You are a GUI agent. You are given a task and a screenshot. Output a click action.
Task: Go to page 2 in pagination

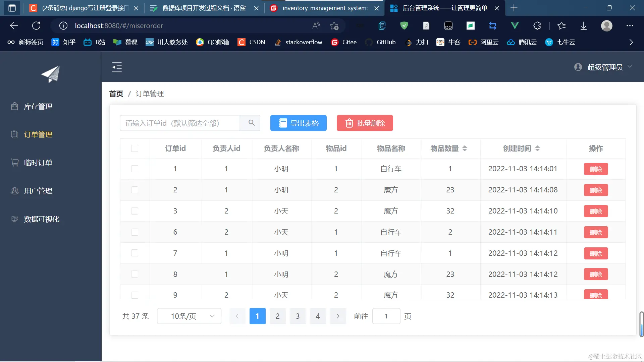(x=278, y=316)
